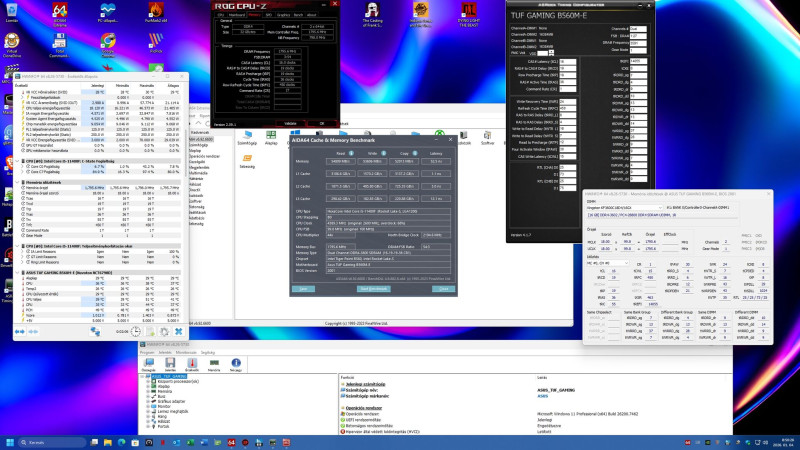The image size is (800, 450).
Task: Click HWiNFO Jelentés (report) save icon
Action: coord(170,364)
